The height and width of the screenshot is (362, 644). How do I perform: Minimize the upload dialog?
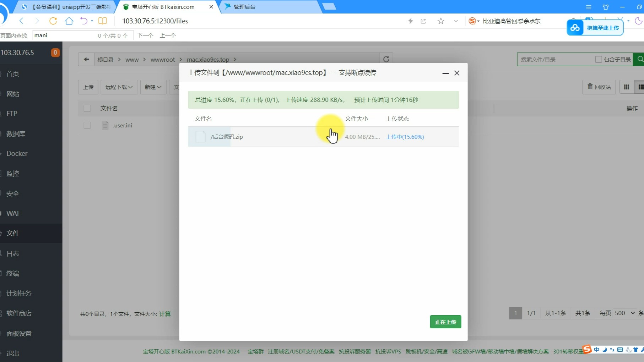coord(445,73)
